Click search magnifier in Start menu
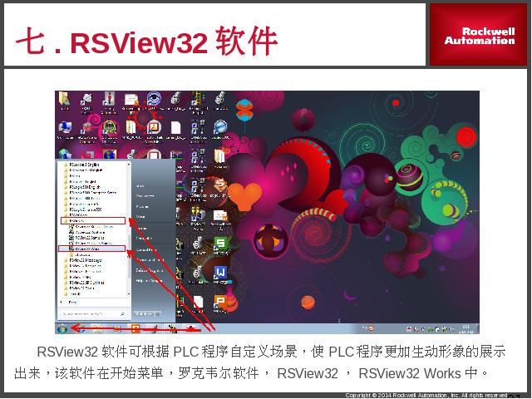Viewport: 532px width, 399px height. (x=122, y=313)
